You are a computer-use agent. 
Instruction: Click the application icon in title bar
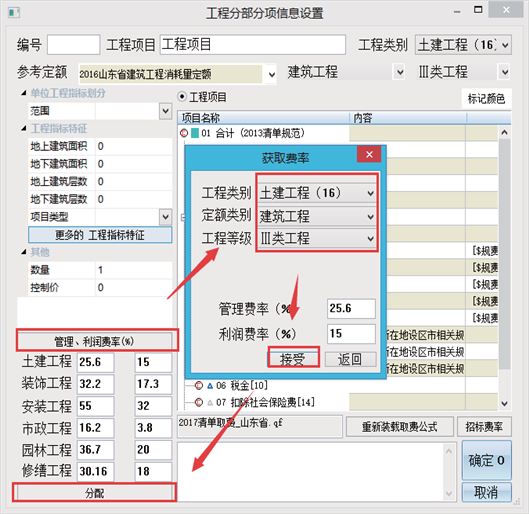14,13
